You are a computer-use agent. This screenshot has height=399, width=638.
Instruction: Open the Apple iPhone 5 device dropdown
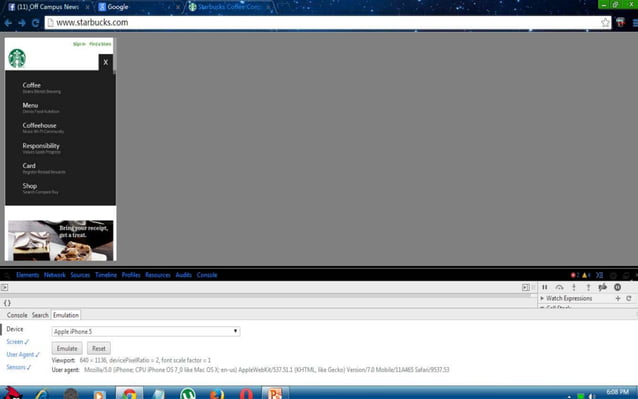point(146,331)
